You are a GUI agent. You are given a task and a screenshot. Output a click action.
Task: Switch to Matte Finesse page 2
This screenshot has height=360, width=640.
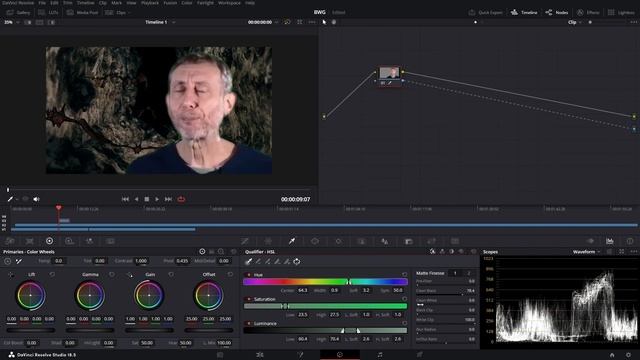pos(469,273)
